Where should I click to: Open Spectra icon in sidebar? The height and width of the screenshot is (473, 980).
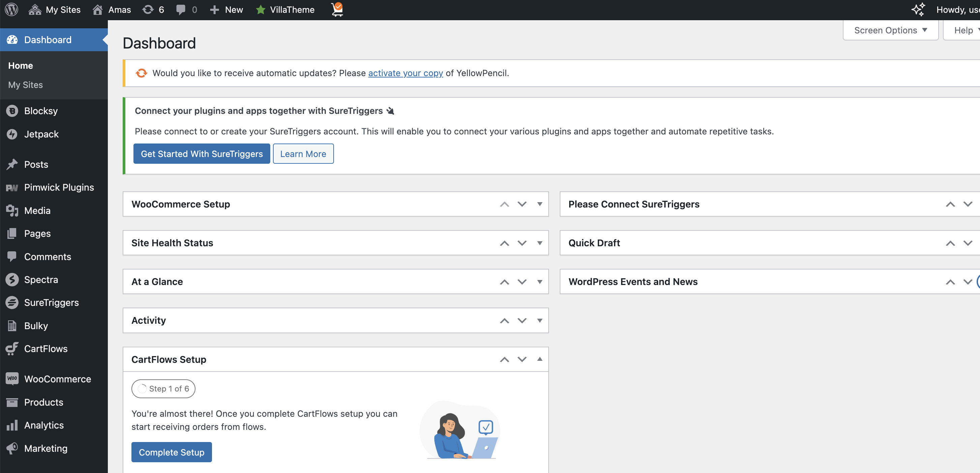point(12,280)
